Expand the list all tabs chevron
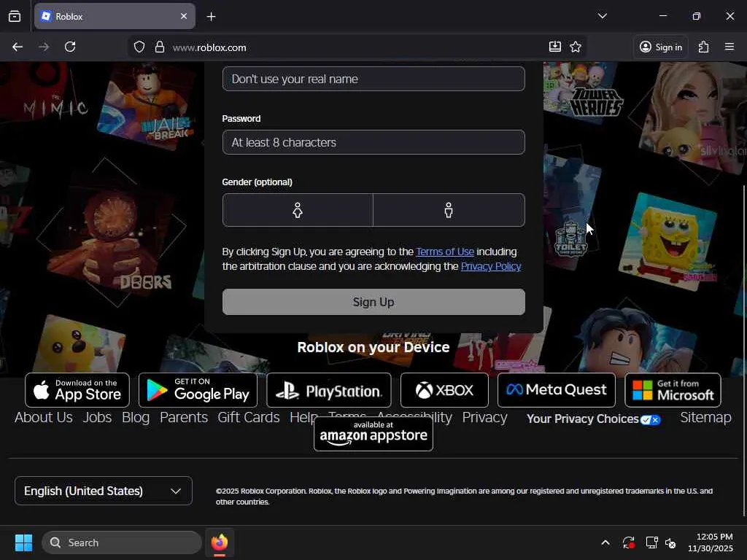747x560 pixels. [x=602, y=16]
